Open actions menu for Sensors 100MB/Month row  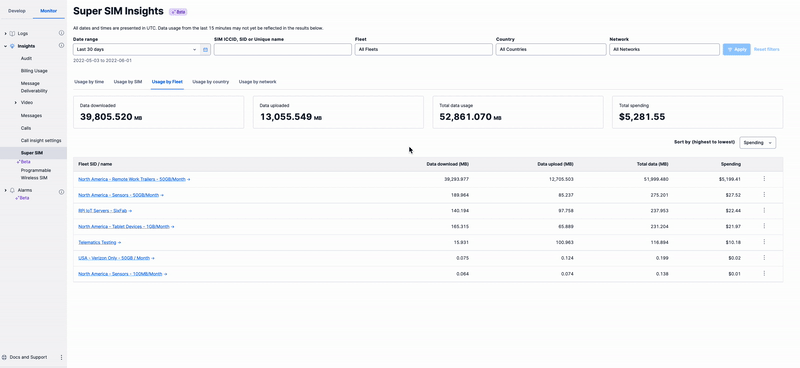pos(764,274)
